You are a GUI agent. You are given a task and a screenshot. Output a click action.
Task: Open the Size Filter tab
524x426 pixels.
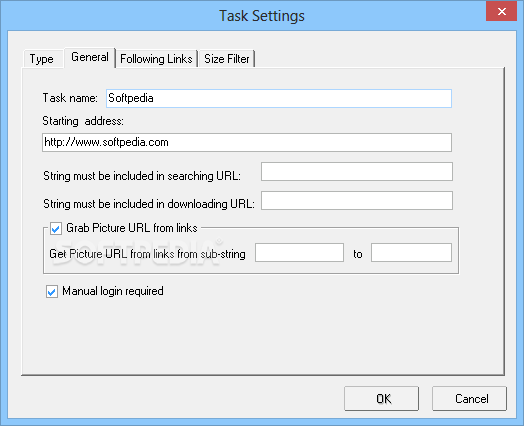pyautogui.click(x=227, y=59)
